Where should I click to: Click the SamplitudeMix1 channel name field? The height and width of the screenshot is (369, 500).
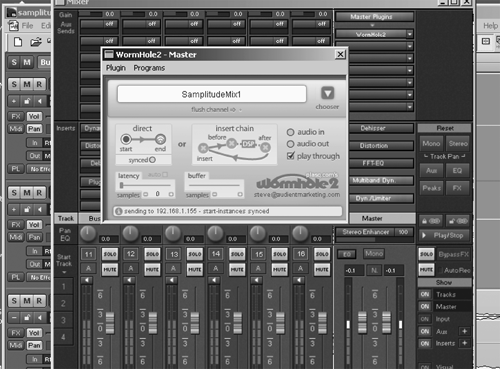(x=211, y=94)
